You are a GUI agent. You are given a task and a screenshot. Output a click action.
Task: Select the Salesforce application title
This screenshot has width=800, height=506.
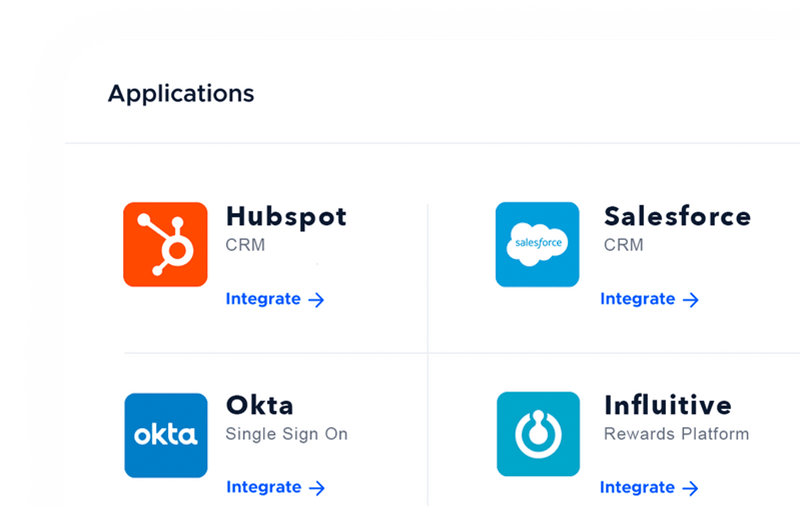(x=677, y=216)
